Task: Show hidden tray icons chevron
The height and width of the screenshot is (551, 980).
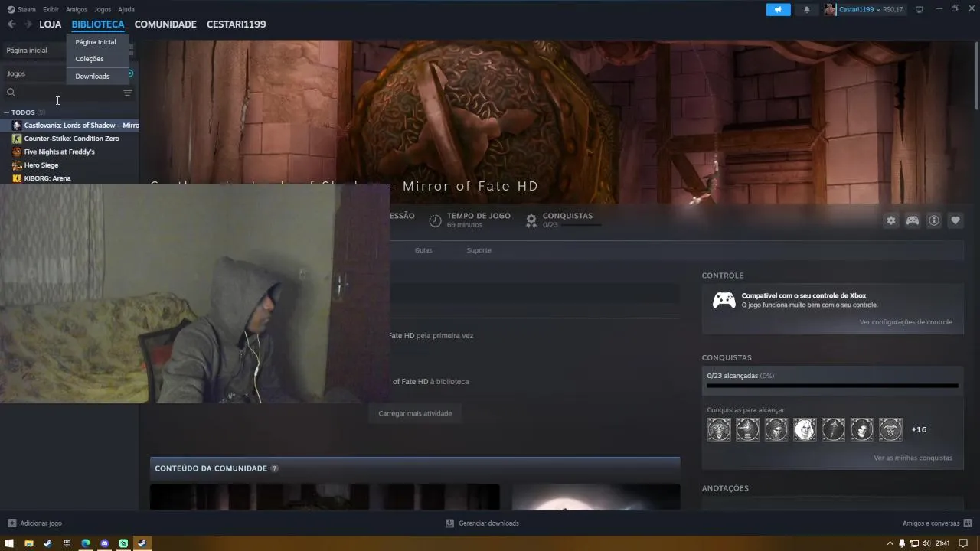Action: click(890, 543)
